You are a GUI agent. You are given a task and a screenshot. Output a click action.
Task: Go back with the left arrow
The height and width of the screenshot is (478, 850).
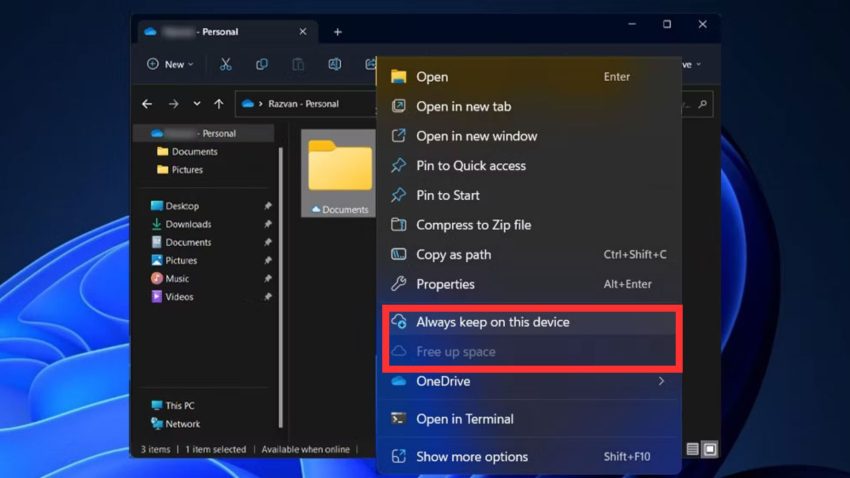(147, 104)
